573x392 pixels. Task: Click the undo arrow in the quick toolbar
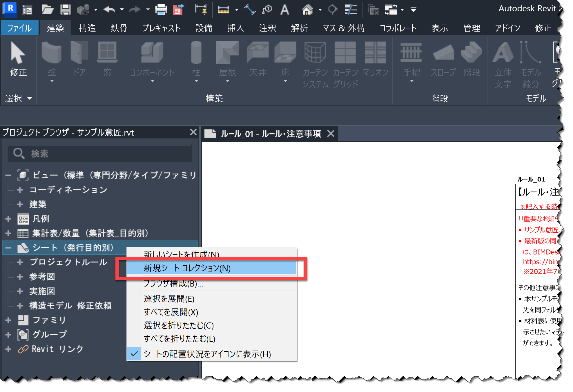click(x=109, y=10)
